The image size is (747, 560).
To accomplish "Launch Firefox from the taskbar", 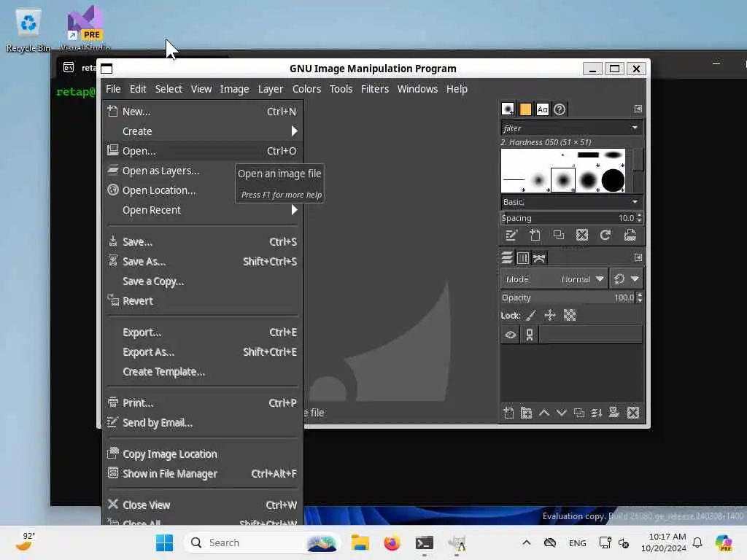I will click(x=392, y=542).
